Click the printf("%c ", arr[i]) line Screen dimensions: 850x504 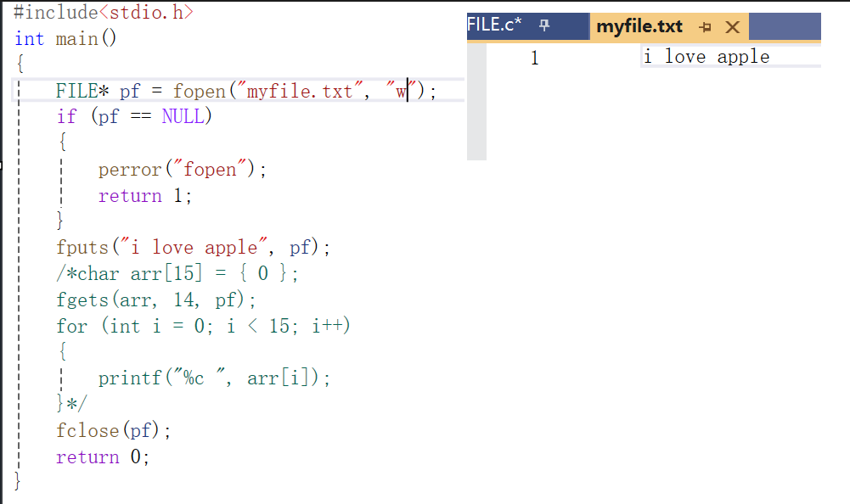tap(214, 378)
